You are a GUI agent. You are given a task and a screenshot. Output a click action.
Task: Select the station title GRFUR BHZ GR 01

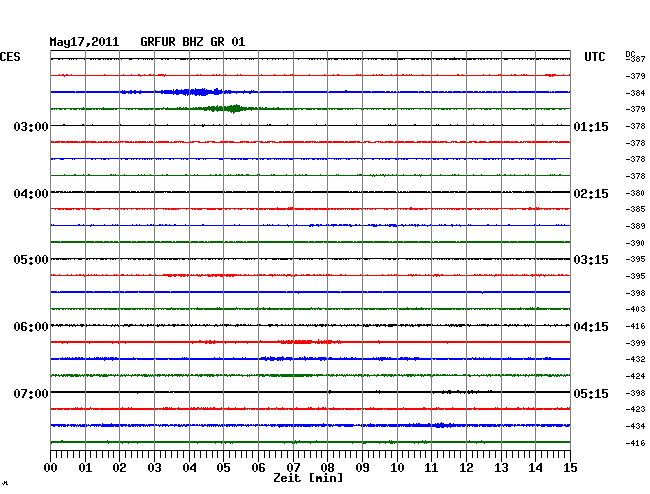point(193,42)
